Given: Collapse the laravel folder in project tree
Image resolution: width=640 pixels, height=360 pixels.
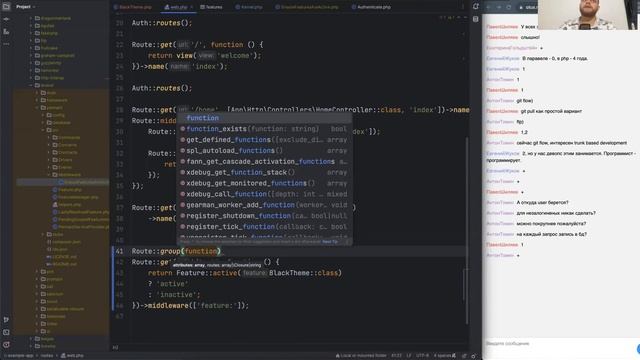Looking at the screenshot, I should (31, 85).
